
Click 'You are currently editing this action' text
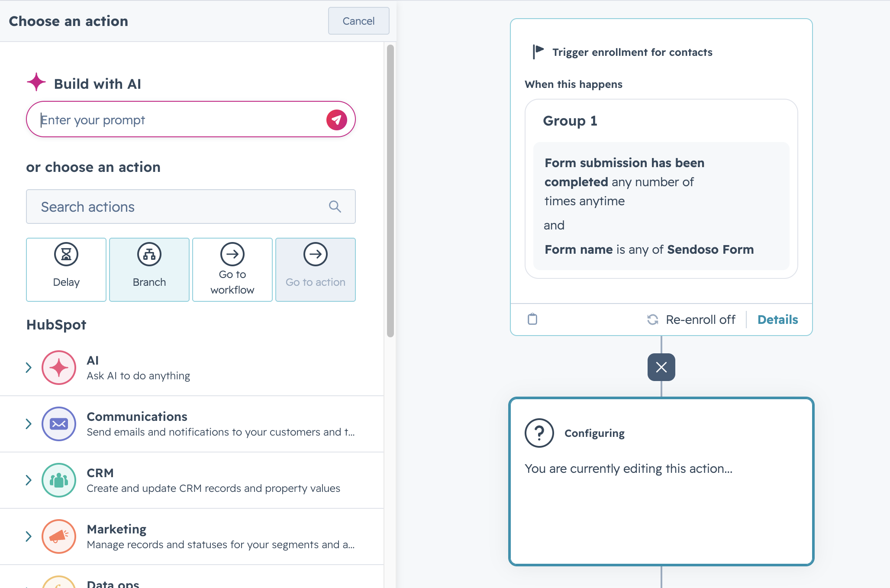[629, 468]
